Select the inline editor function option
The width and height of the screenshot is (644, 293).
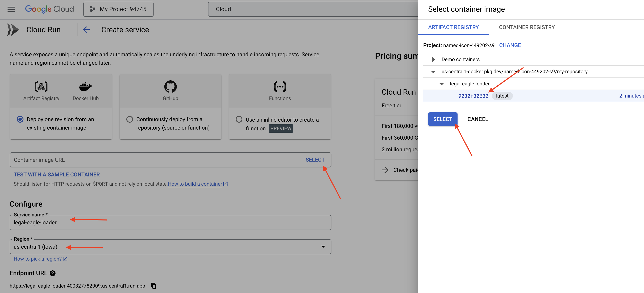tap(239, 120)
